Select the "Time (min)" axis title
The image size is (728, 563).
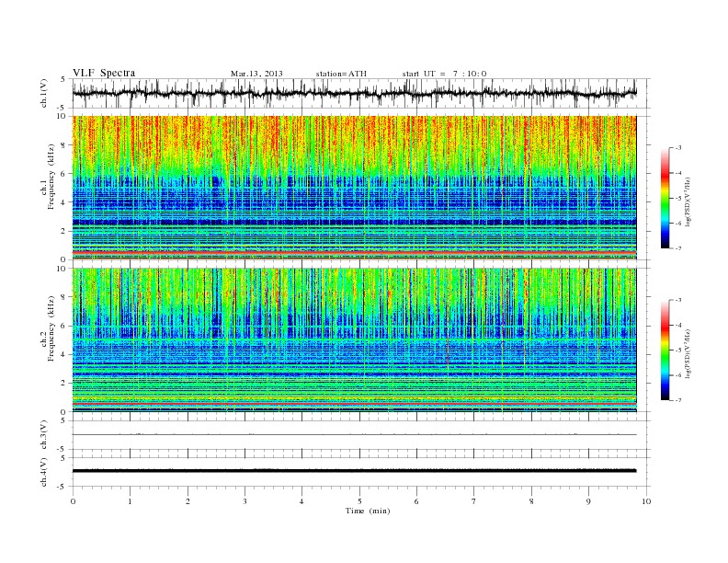pyautogui.click(x=368, y=511)
